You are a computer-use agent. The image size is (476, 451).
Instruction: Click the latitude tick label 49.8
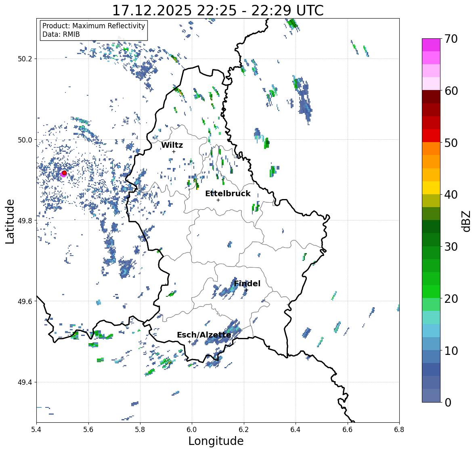(25, 220)
